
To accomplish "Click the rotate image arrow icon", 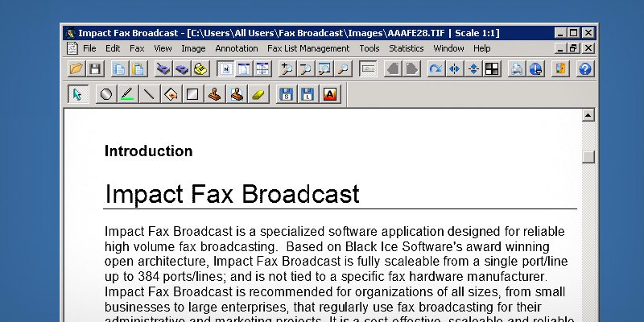I will (436, 69).
